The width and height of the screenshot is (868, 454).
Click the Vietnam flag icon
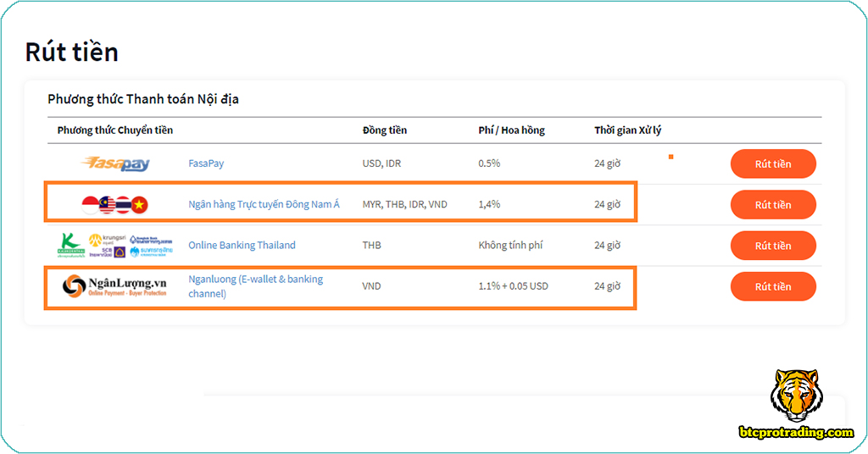139,204
